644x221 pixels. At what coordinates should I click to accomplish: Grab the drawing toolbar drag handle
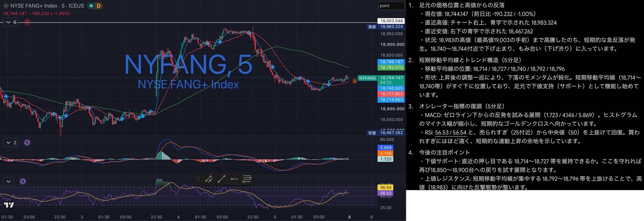tap(198, 179)
